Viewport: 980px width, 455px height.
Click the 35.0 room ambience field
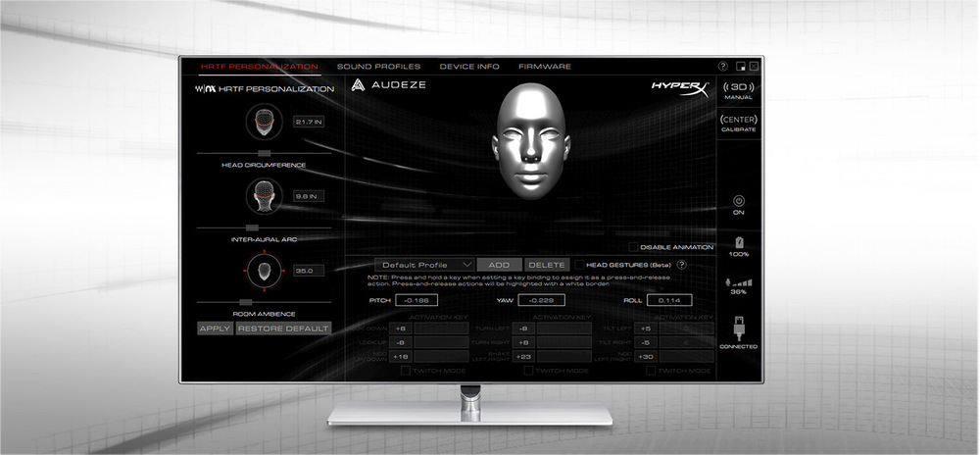click(x=309, y=271)
